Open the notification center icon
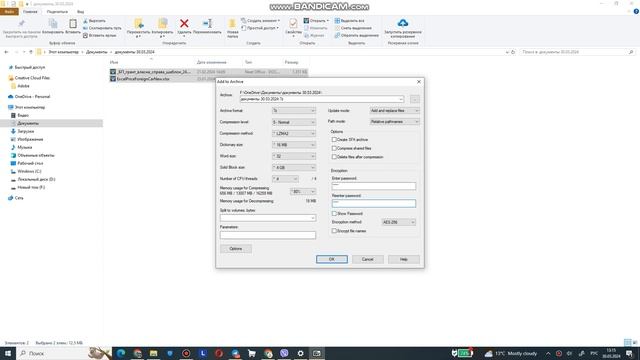Viewport: 640px width, 360px height. tap(629, 353)
